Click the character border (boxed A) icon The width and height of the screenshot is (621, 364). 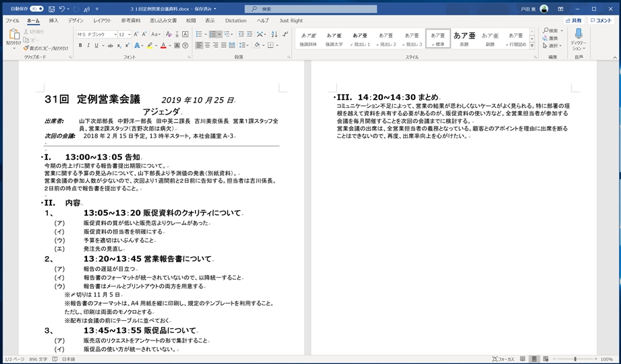(x=185, y=34)
